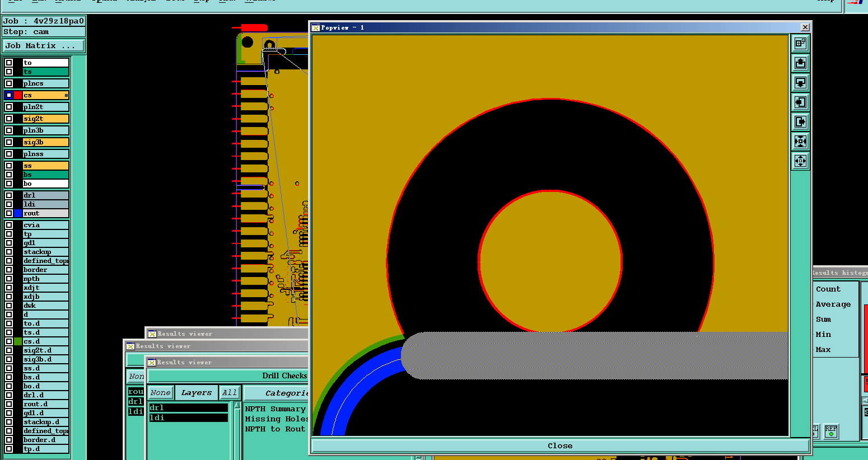Pan the Popview right with the right-arrow icon
This screenshot has height=460, width=868.
(x=800, y=121)
